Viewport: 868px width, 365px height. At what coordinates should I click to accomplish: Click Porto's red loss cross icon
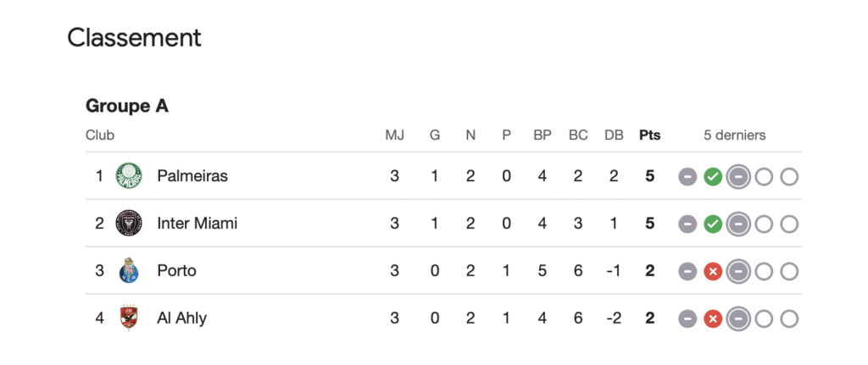point(713,272)
